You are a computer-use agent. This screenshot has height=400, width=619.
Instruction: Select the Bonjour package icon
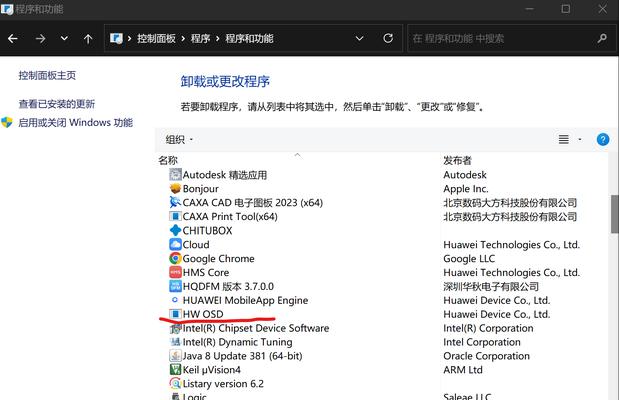175,188
